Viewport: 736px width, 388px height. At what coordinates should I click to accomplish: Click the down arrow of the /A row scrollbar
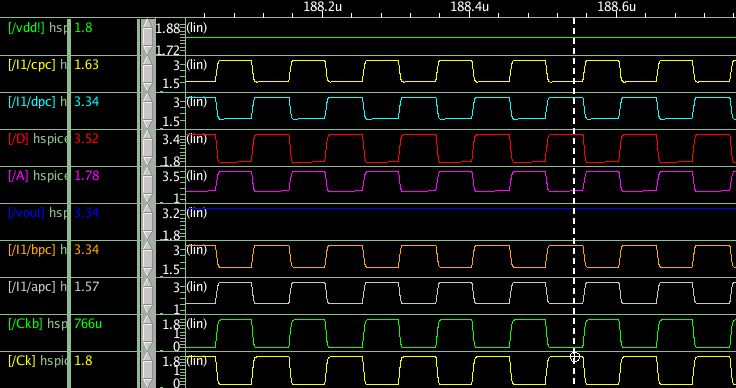pyautogui.click(x=147, y=199)
